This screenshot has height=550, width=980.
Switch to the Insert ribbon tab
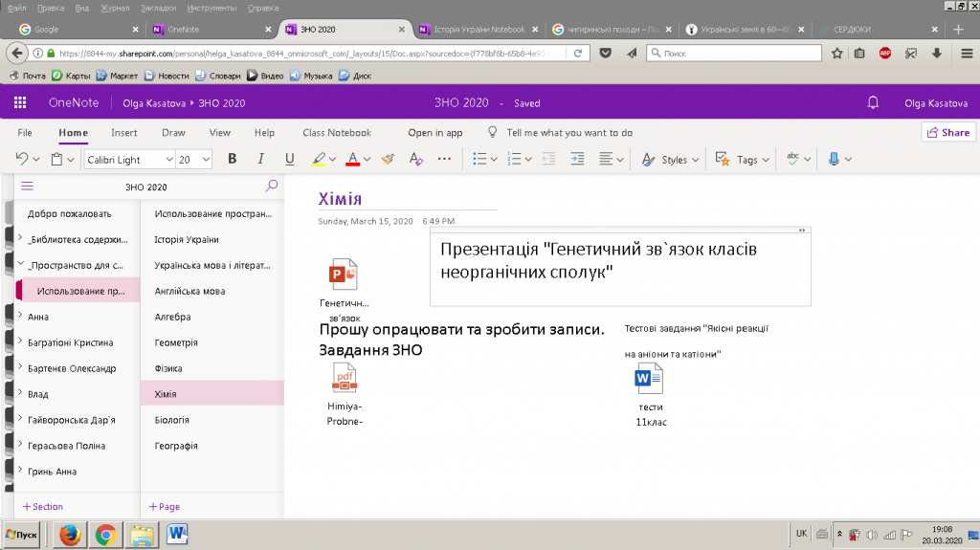click(124, 133)
